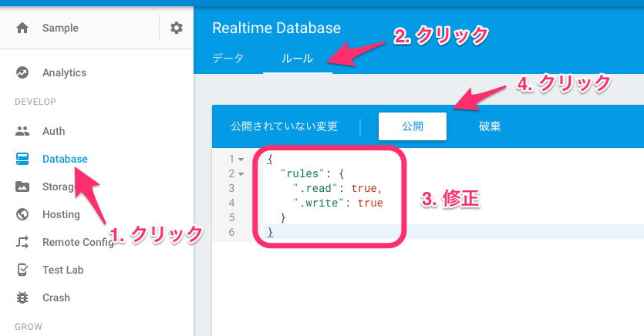644x336 pixels.
Task: Navigate to Hosting
Action: tap(61, 214)
